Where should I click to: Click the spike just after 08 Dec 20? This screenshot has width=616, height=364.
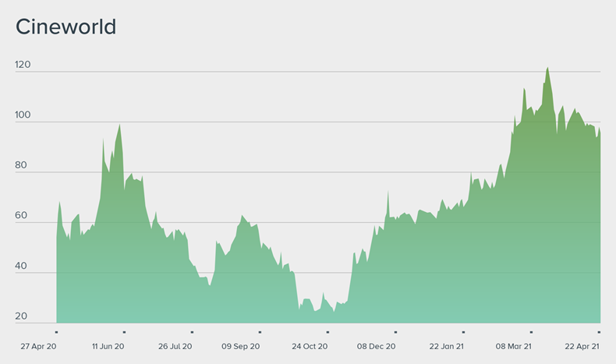(x=388, y=193)
